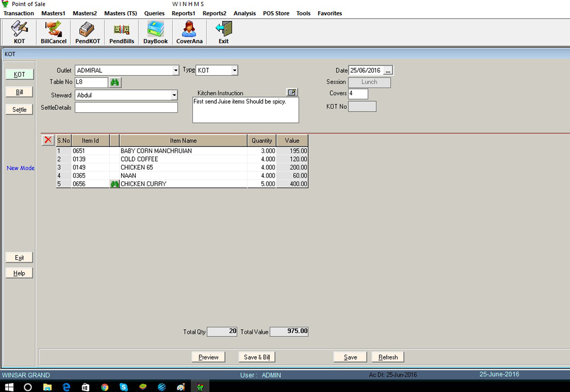Image resolution: width=570 pixels, height=392 pixels.
Task: Select the COLD COFFEE item row
Action: coord(182,159)
